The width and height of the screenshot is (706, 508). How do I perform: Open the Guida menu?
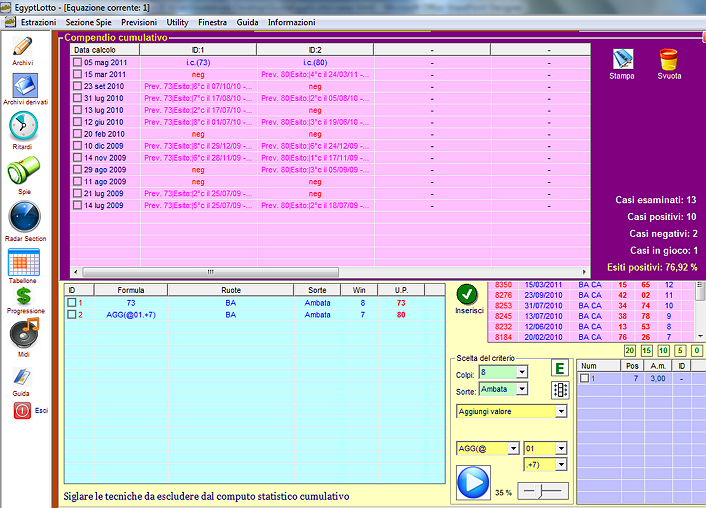tap(248, 22)
